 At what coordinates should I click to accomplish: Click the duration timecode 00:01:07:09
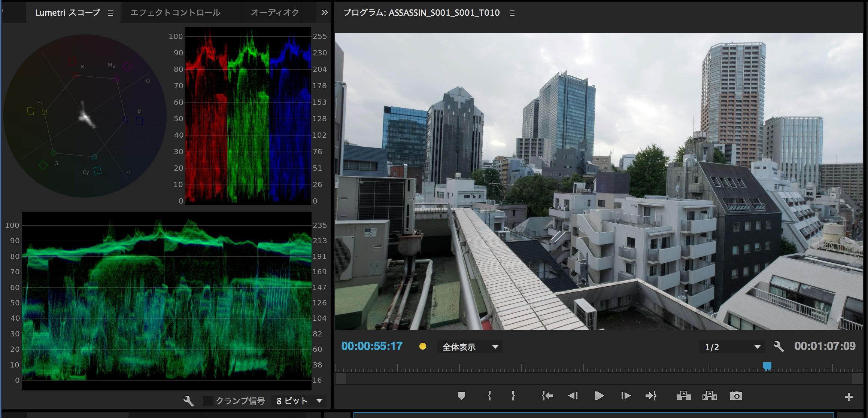click(825, 346)
